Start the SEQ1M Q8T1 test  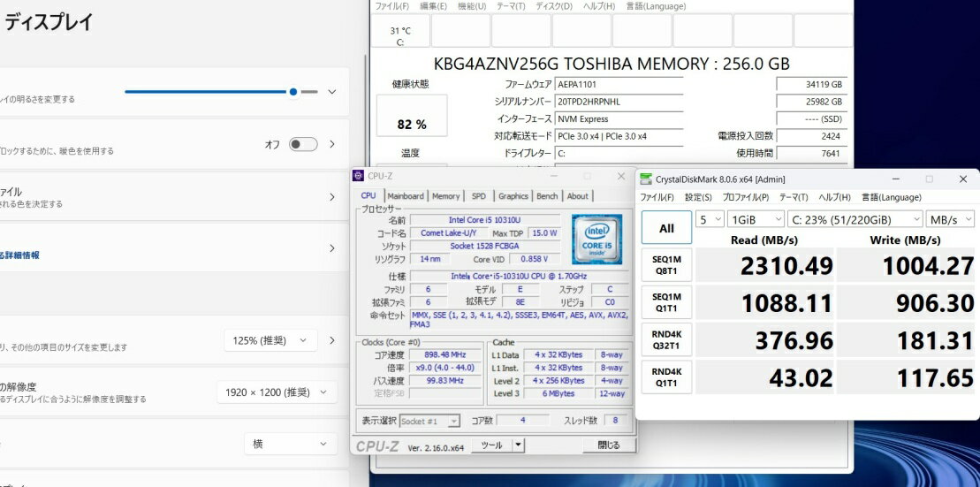coord(666,265)
